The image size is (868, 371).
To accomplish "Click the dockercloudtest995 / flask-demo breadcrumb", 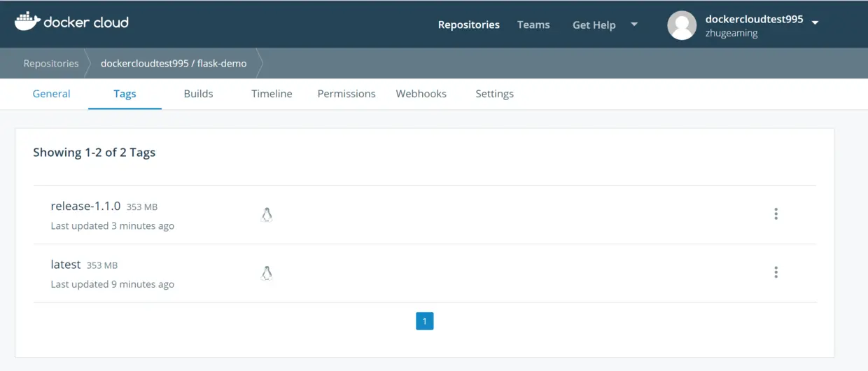I will pyautogui.click(x=174, y=63).
